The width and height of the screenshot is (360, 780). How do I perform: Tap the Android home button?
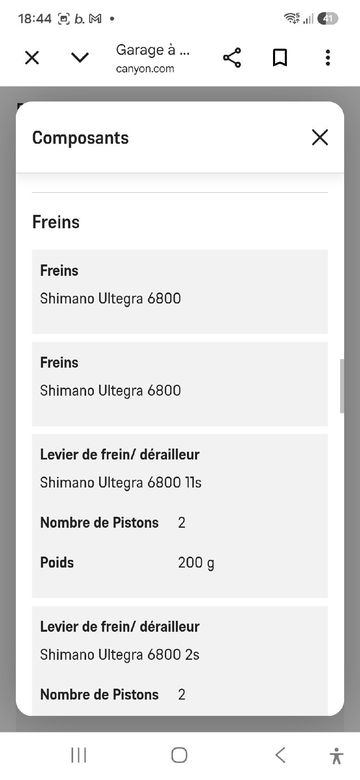pos(179,755)
